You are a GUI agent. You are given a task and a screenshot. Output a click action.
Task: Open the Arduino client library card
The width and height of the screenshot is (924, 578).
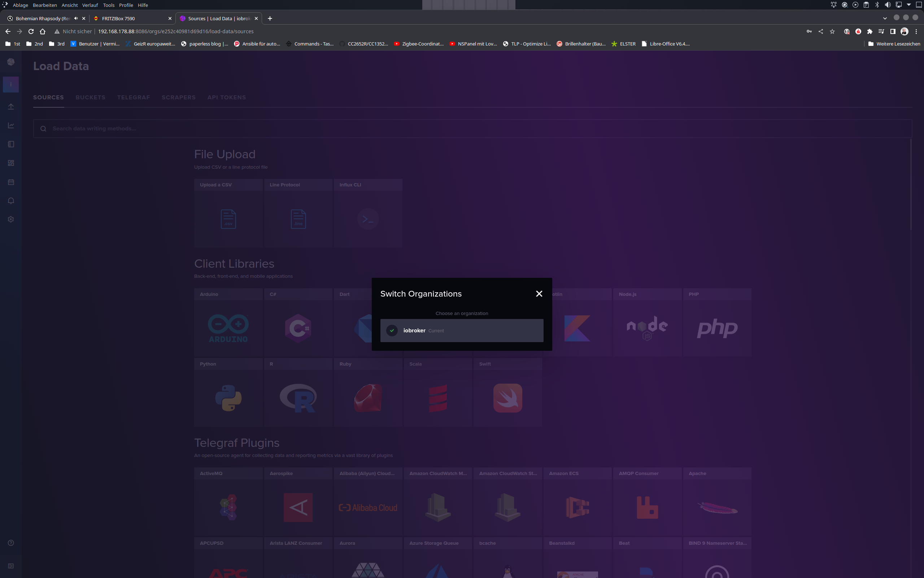228,322
